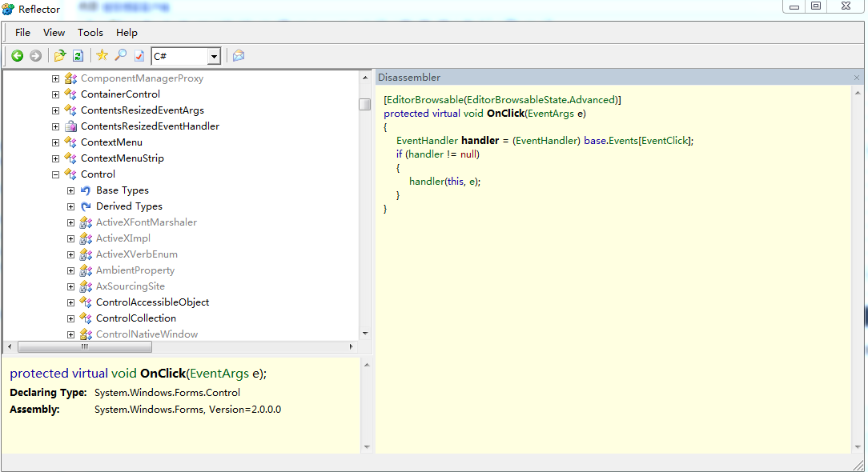Viewport: 868px width, 472px height.
Task: Click the checkmark document toolbar icon
Action: (139, 56)
